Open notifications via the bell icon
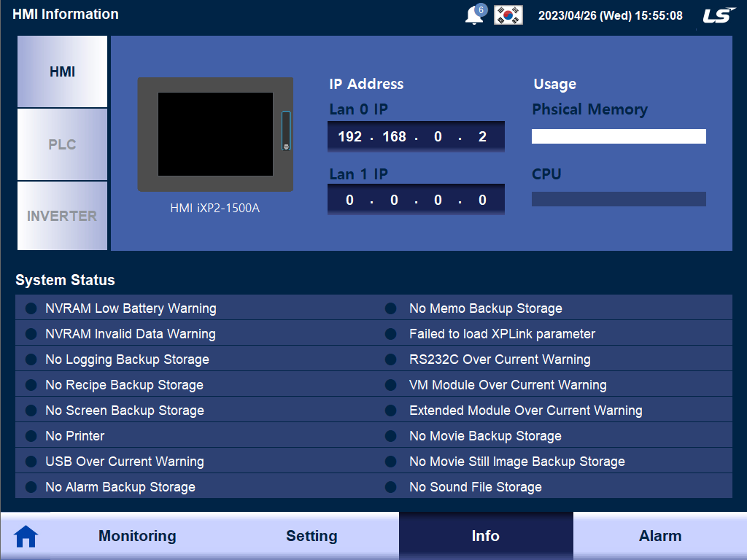747x560 pixels. [475, 15]
